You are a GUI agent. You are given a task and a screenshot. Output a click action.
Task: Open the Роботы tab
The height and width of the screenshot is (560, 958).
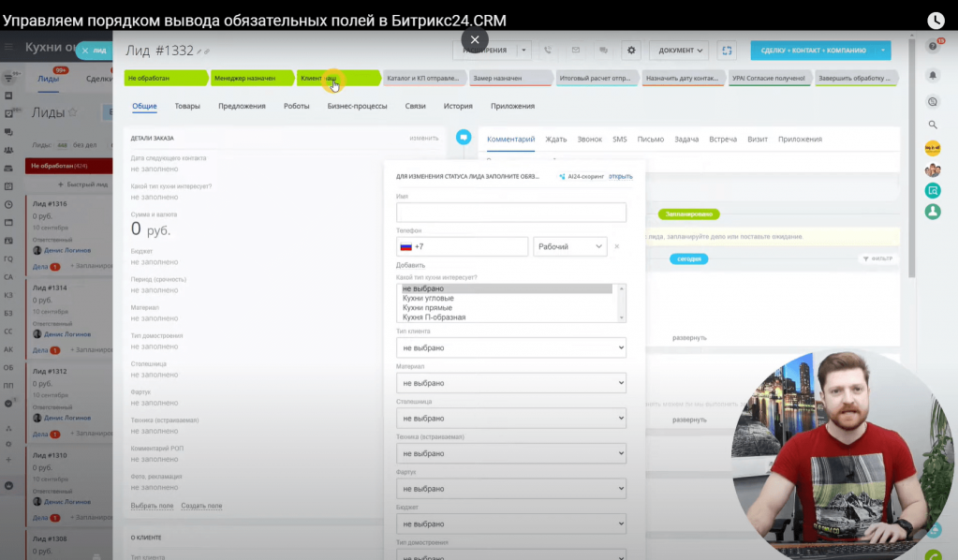(x=296, y=106)
